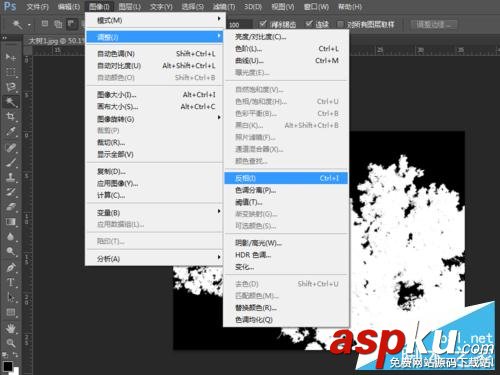500x375 pixels.
Task: Open the 窗口(W) menu
Action: click(316, 7)
